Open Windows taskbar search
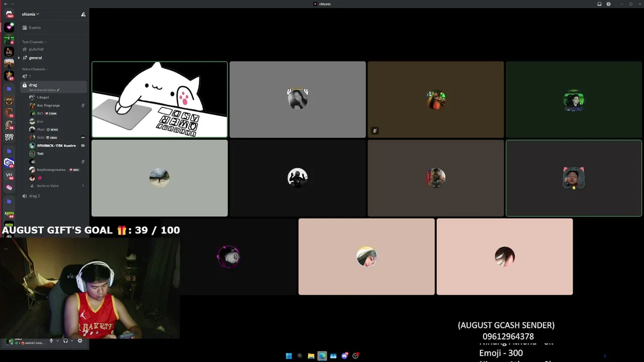 click(x=300, y=356)
